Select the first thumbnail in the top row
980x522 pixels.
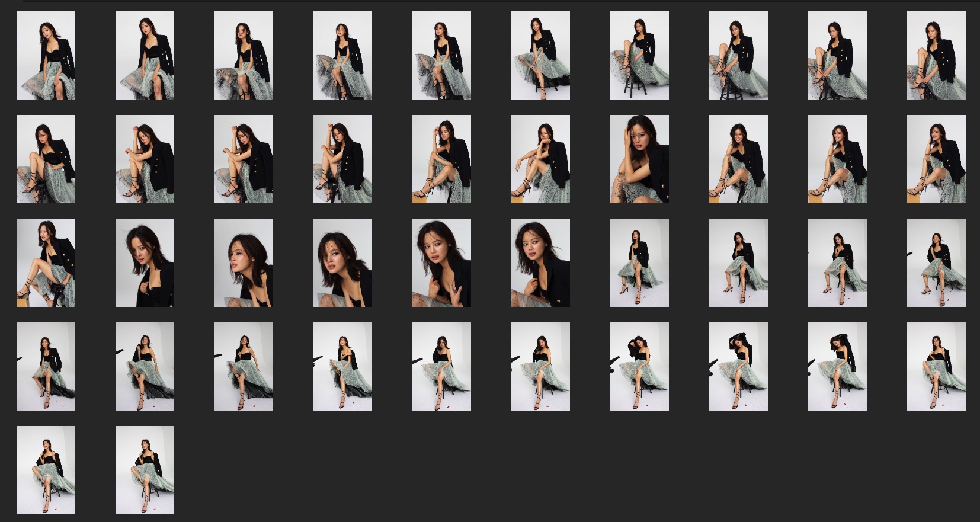click(46, 55)
